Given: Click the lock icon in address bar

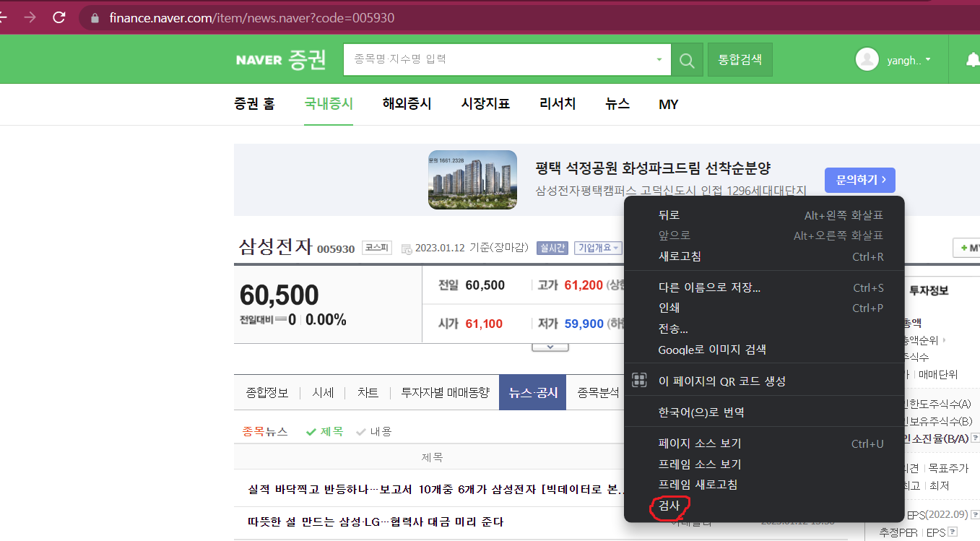Looking at the screenshot, I should point(95,18).
